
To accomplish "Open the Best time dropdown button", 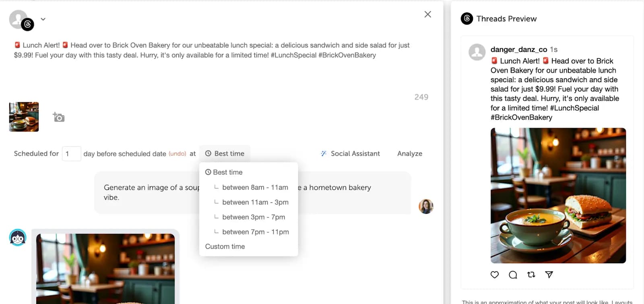I will point(225,153).
